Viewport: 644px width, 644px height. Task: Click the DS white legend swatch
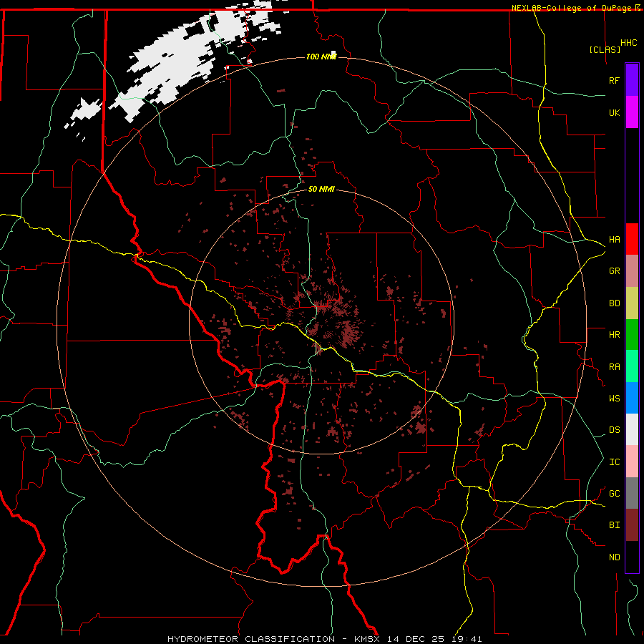(x=632, y=429)
